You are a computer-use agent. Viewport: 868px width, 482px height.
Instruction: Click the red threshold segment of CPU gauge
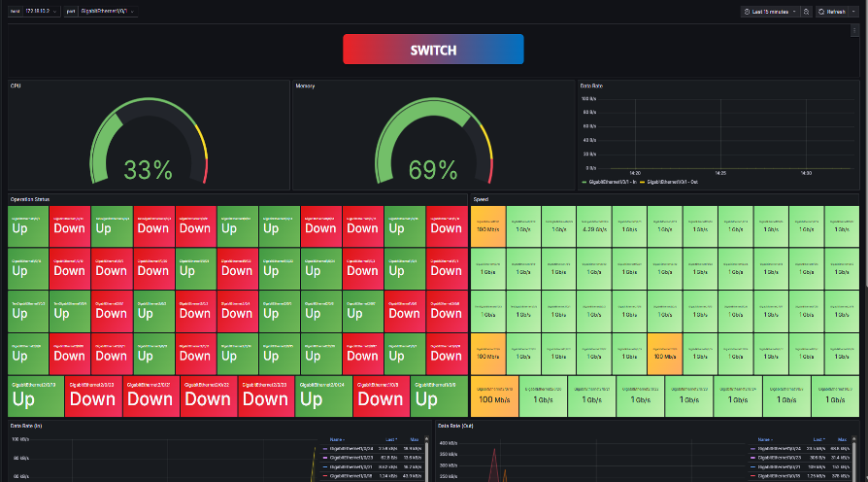click(205, 171)
